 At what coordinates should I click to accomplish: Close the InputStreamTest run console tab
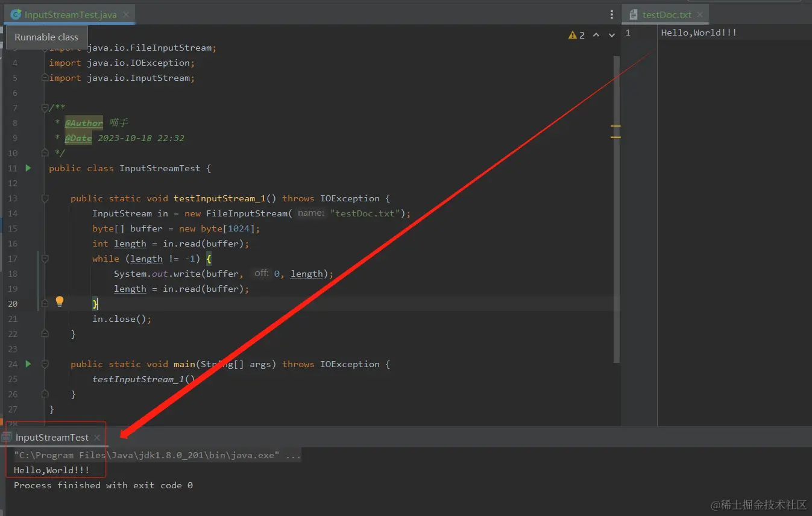coord(97,438)
